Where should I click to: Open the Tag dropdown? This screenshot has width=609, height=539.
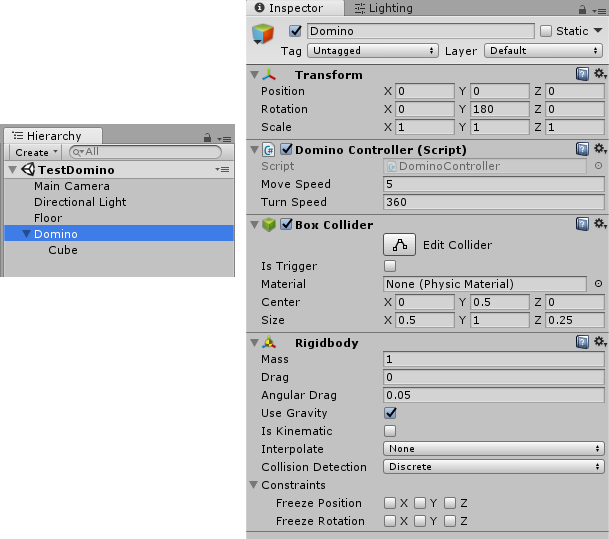click(373, 50)
